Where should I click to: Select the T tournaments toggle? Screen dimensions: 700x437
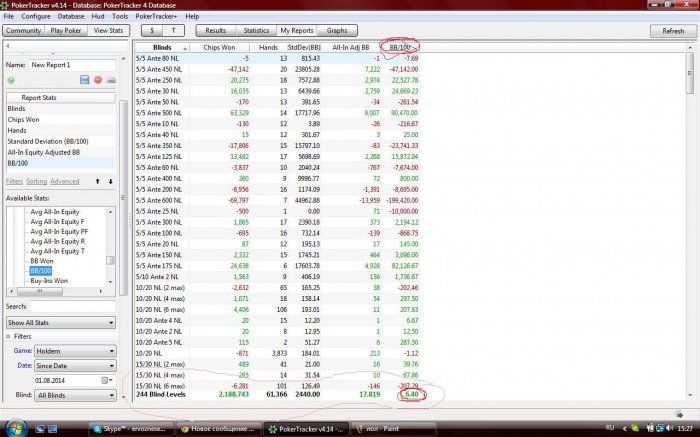[x=173, y=30]
